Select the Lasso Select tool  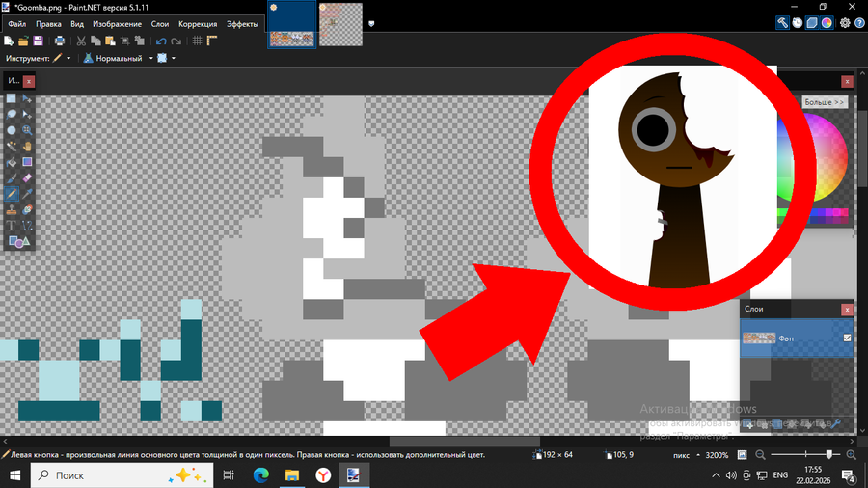click(x=11, y=115)
